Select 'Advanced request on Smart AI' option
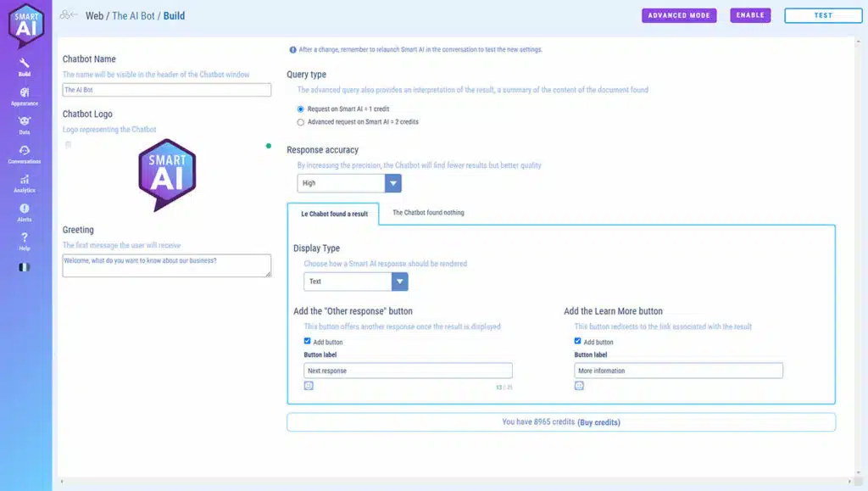The image size is (868, 491). [x=301, y=122]
